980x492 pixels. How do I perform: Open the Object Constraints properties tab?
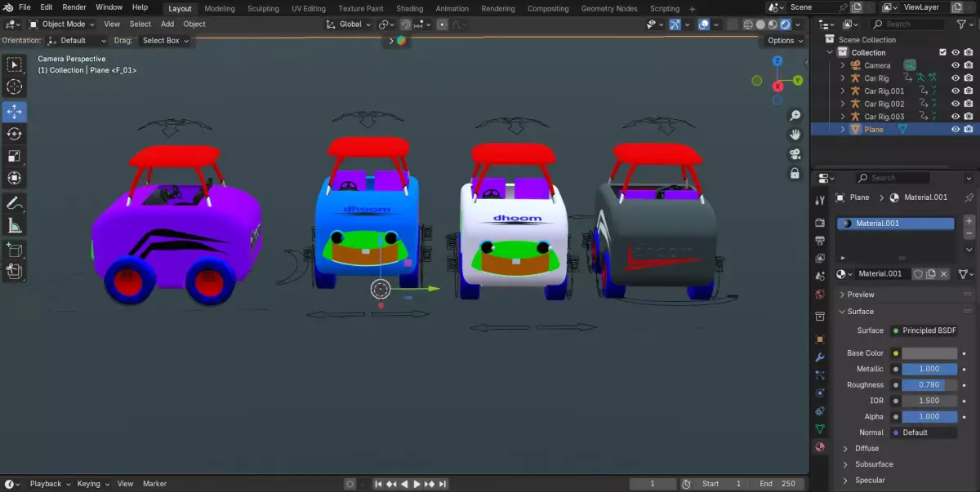[x=820, y=410]
